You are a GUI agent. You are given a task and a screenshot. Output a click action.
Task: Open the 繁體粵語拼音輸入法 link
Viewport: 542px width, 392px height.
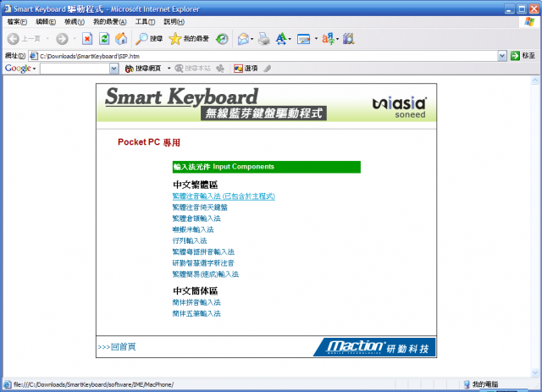(x=203, y=251)
